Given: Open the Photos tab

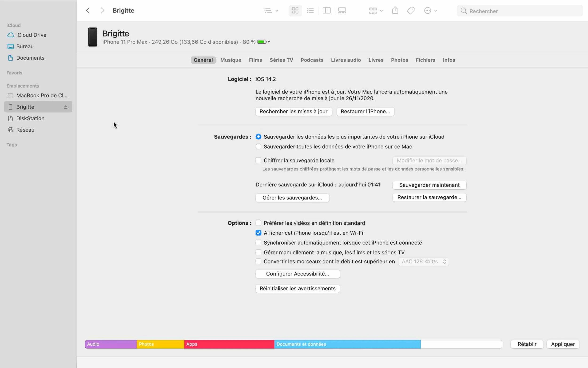Looking at the screenshot, I should click(399, 60).
